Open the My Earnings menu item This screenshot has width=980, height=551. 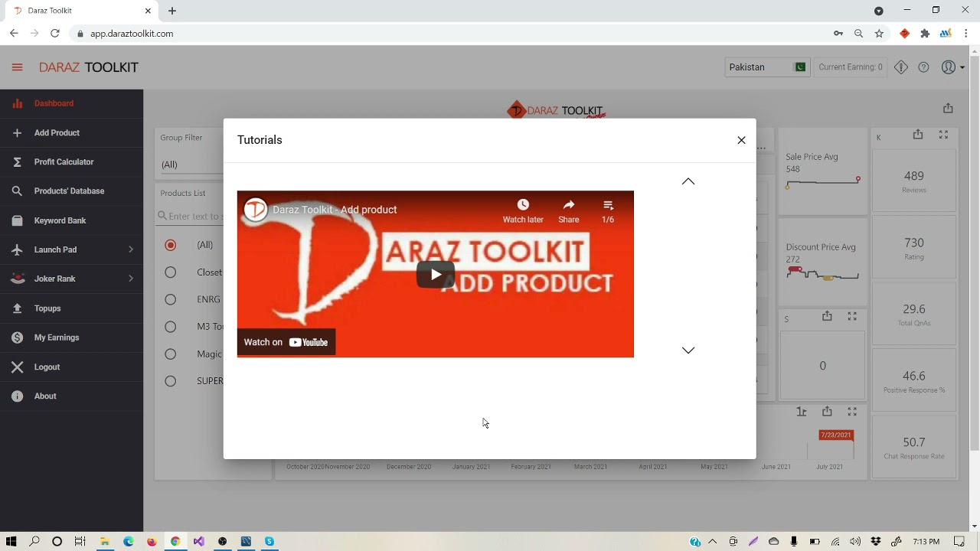pos(71,337)
